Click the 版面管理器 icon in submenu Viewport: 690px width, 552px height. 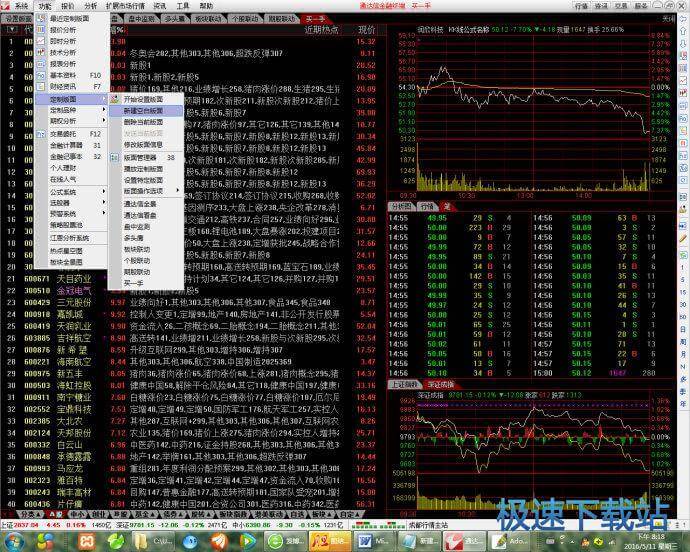coord(114,157)
